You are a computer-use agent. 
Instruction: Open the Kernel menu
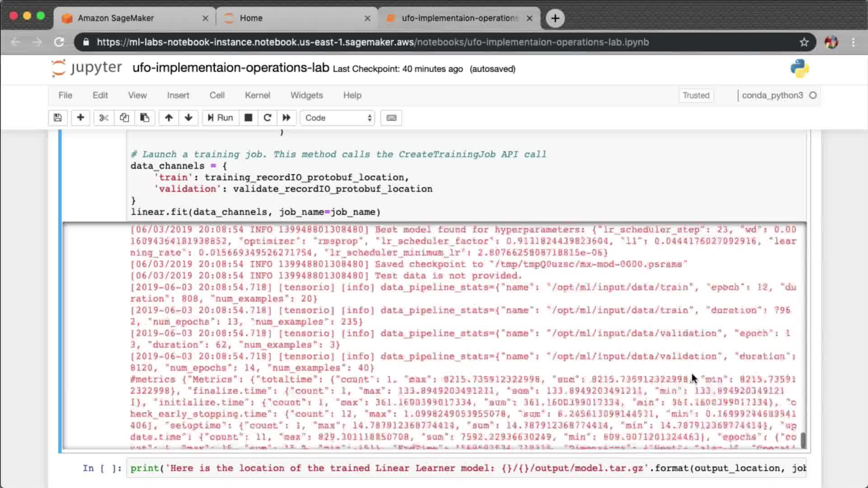coord(257,95)
